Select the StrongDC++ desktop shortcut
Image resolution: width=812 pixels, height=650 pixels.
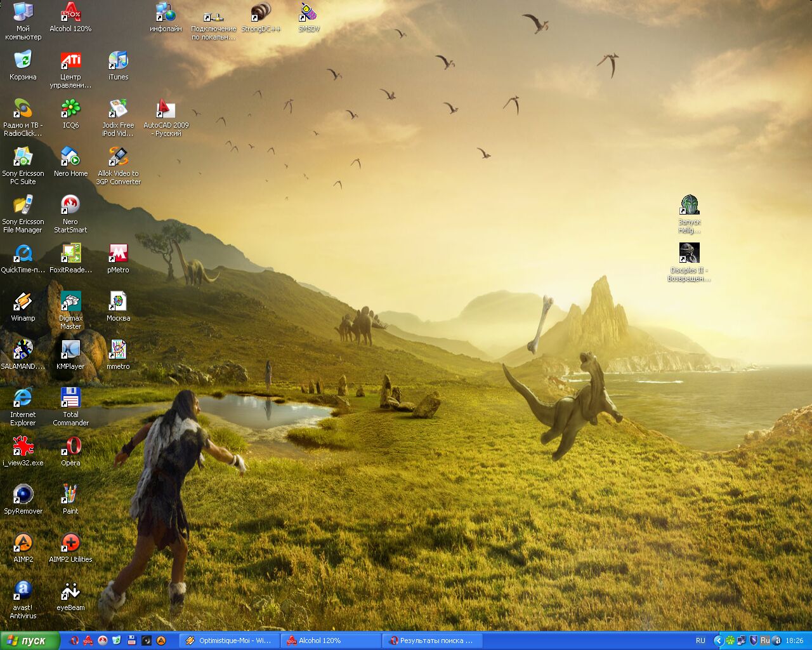click(x=261, y=17)
